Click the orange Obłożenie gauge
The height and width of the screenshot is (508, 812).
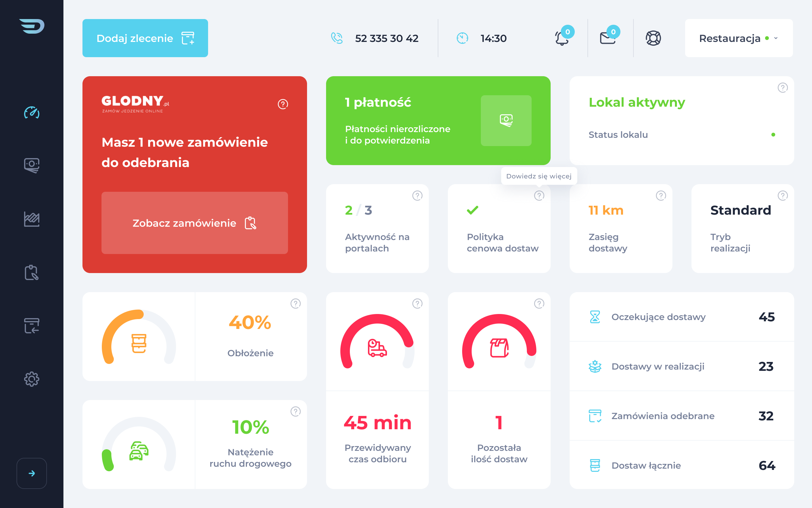click(139, 337)
